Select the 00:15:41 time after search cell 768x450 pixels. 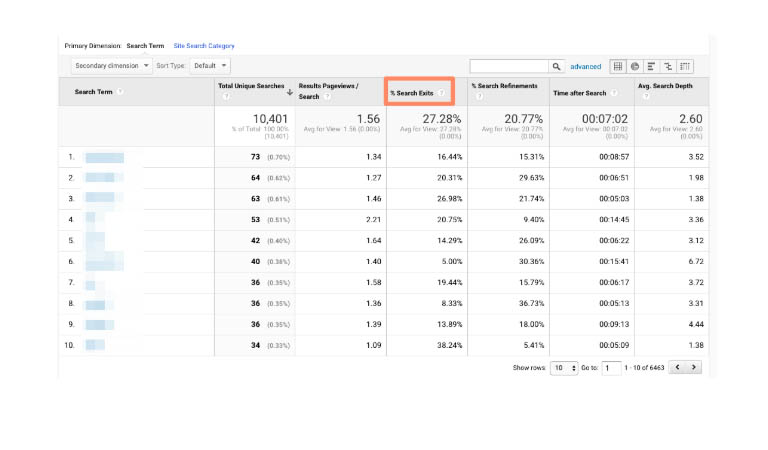[x=614, y=261]
